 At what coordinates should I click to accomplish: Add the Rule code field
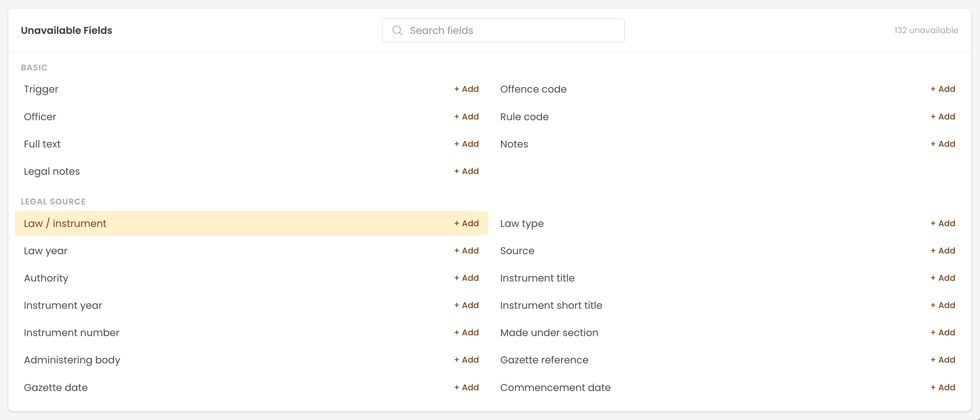[x=943, y=116]
